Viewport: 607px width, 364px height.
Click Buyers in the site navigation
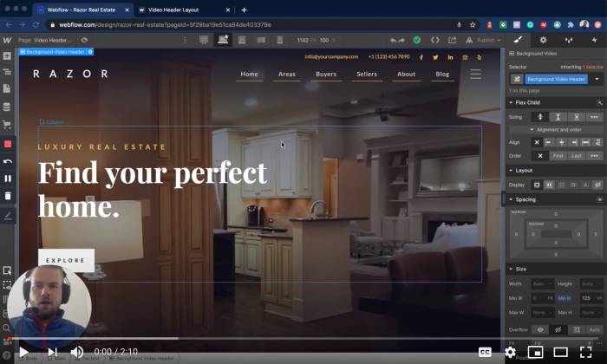pos(326,74)
